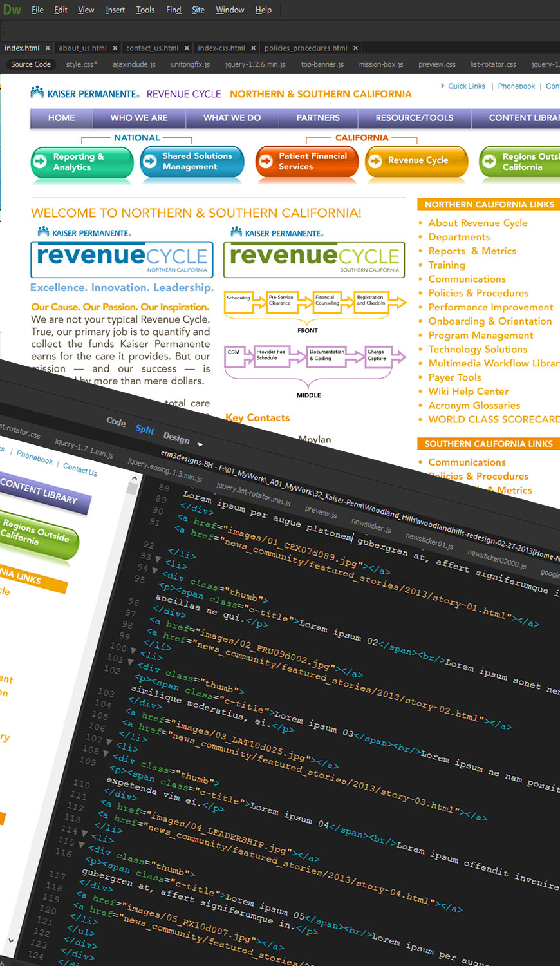Close the policies_procedures.html document tab
The width and height of the screenshot is (560, 966).
tap(355, 48)
